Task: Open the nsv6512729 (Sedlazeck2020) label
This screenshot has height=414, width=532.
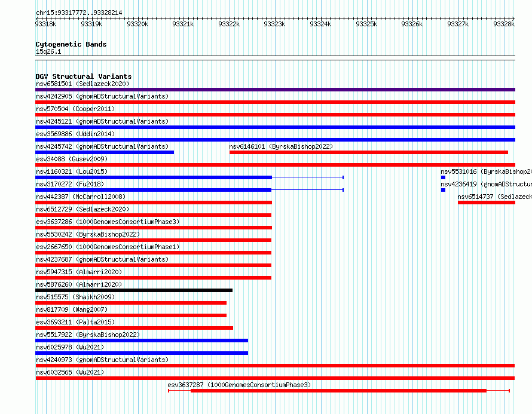Action: click(82, 209)
